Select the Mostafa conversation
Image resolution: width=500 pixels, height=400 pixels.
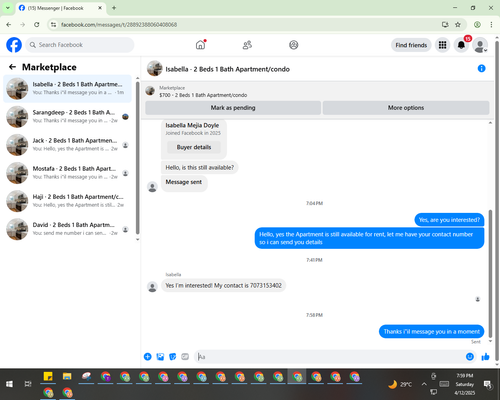pos(67,173)
